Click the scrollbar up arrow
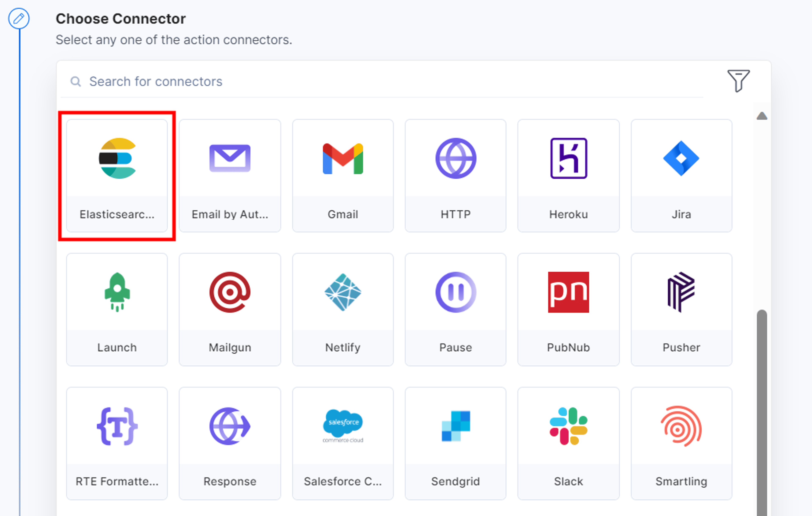The width and height of the screenshot is (812, 516). pos(762,116)
